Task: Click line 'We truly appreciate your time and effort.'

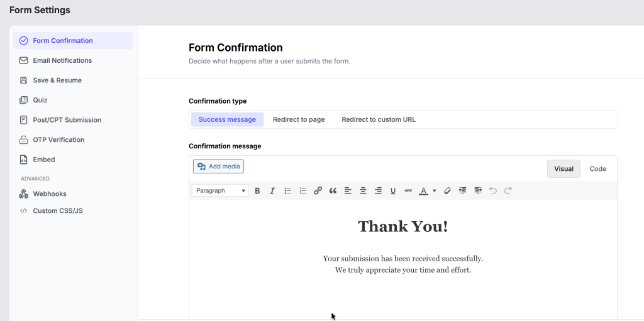Action: click(403, 270)
